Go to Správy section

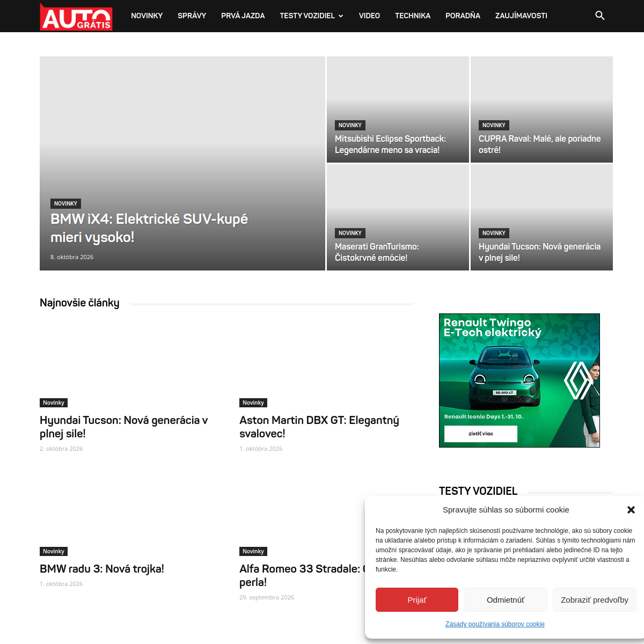[x=192, y=16]
